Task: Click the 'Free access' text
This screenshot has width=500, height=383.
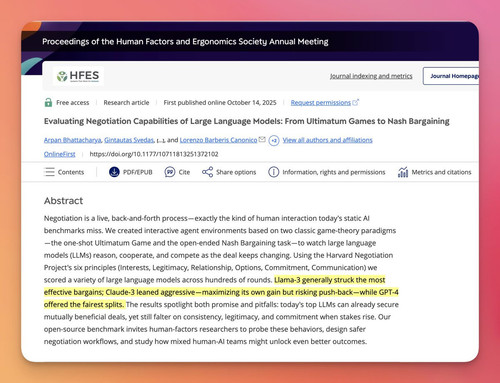Action: tap(72, 102)
